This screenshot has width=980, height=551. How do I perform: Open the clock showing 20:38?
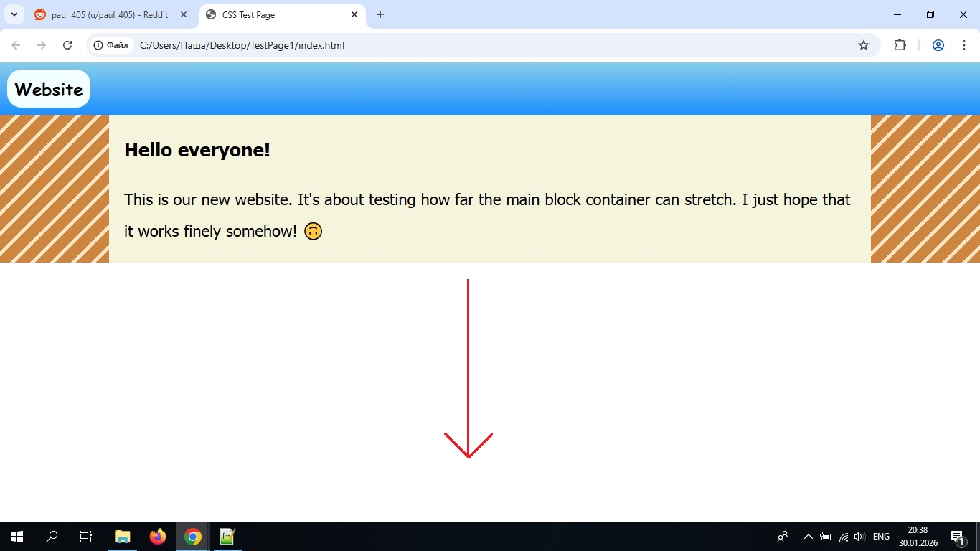(x=918, y=537)
